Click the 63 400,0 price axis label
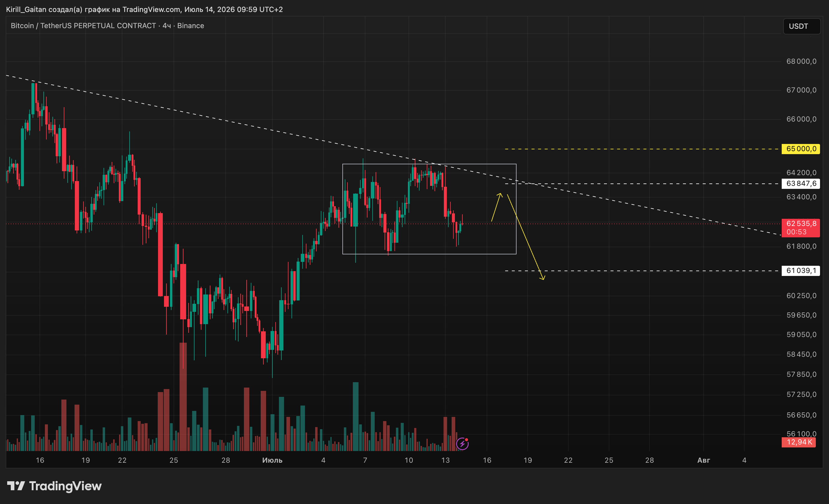Image resolution: width=829 pixels, height=504 pixels. [x=801, y=197]
